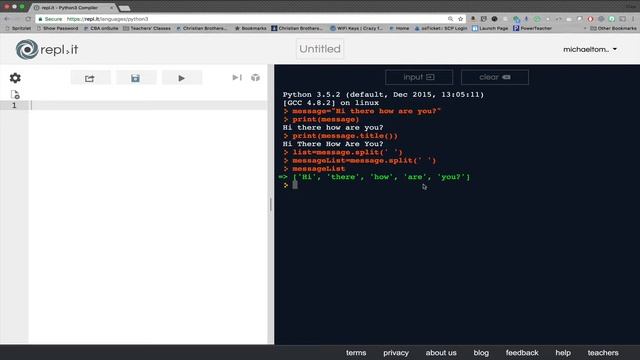The image size is (640, 360).
Task: Open the terms footer link
Action: tap(356, 353)
